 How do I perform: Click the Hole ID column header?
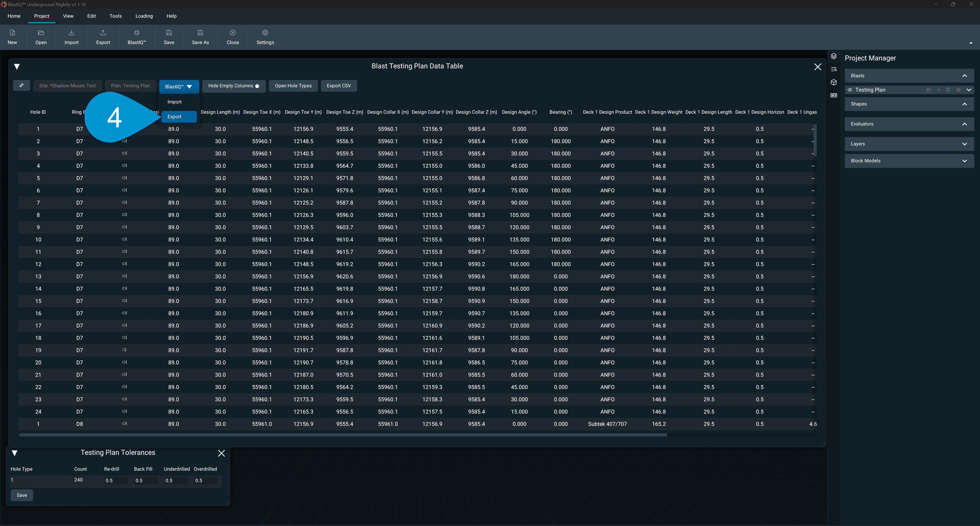38,112
